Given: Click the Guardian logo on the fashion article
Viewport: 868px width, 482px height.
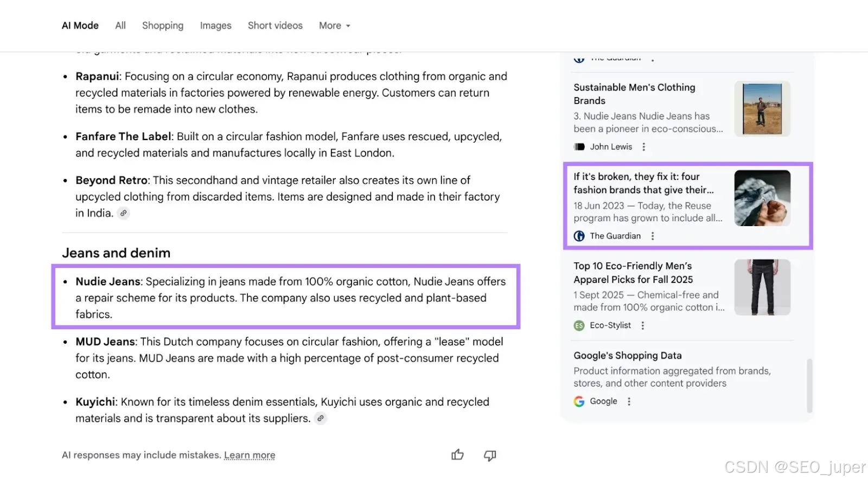Looking at the screenshot, I should pos(579,236).
